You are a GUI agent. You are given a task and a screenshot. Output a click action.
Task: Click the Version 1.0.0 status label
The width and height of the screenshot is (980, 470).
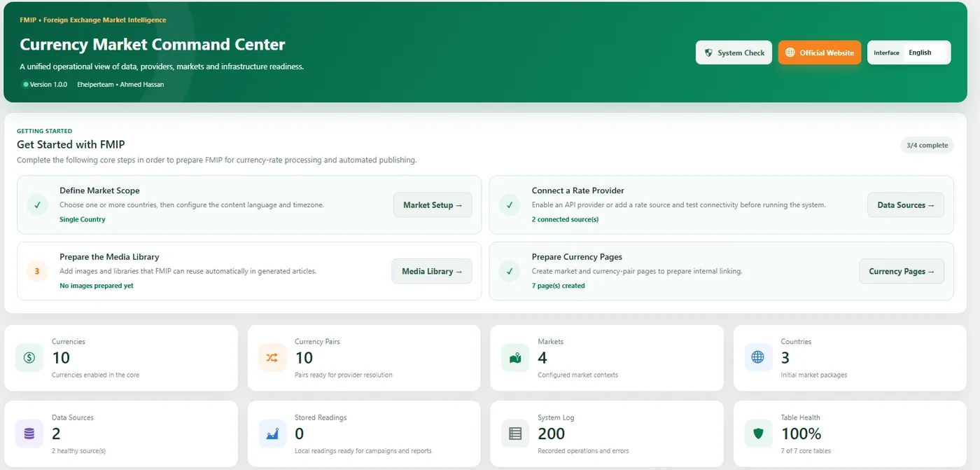[x=45, y=84]
